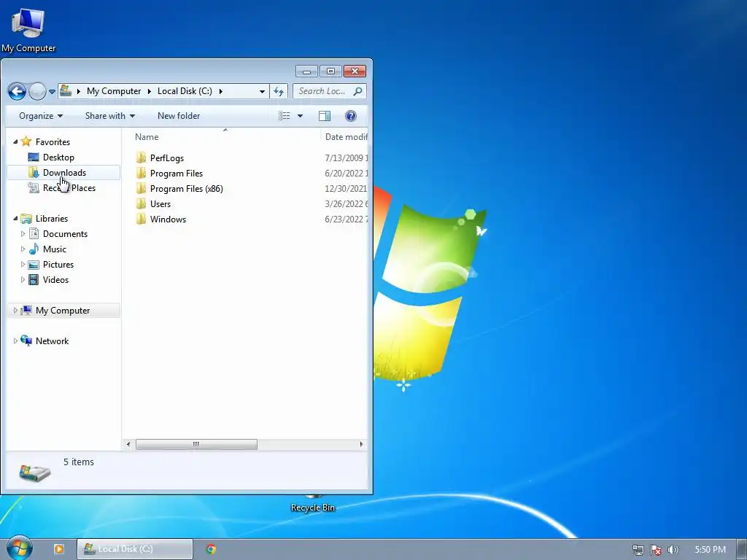Open the view options dropdown arrow

pyautogui.click(x=300, y=116)
